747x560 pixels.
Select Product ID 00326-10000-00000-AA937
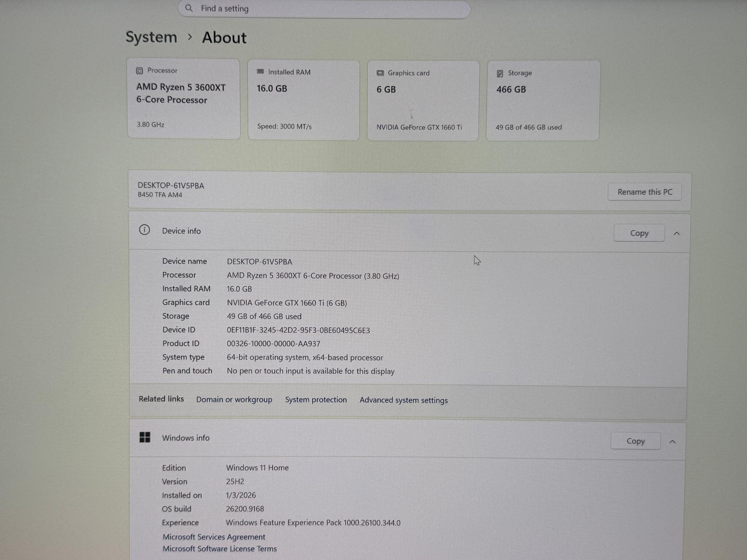[x=274, y=343]
